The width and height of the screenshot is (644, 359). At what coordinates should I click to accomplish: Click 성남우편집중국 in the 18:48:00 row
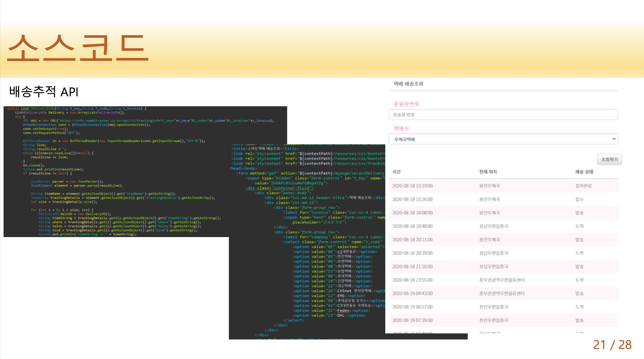tap(494, 226)
